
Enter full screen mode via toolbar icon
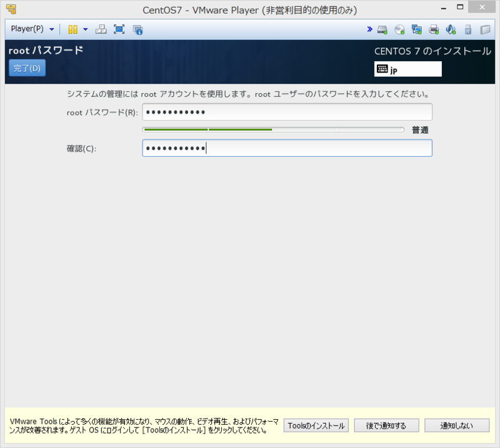(x=119, y=29)
